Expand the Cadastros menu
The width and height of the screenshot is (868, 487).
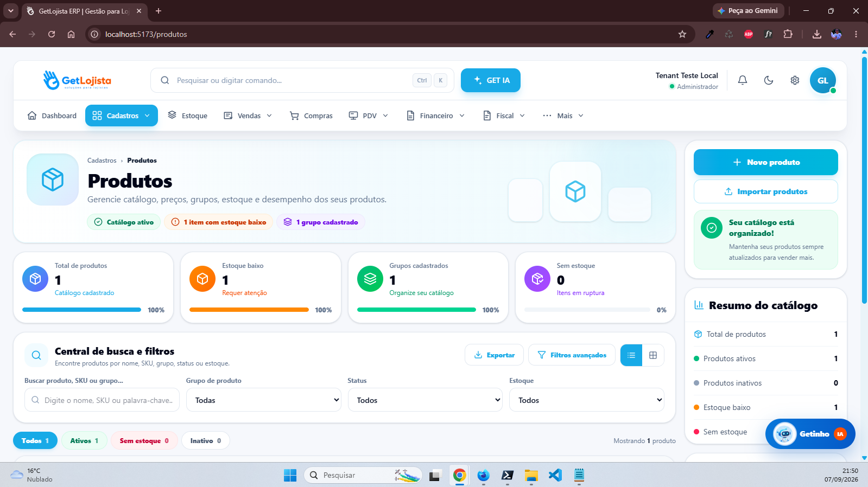[122, 116]
